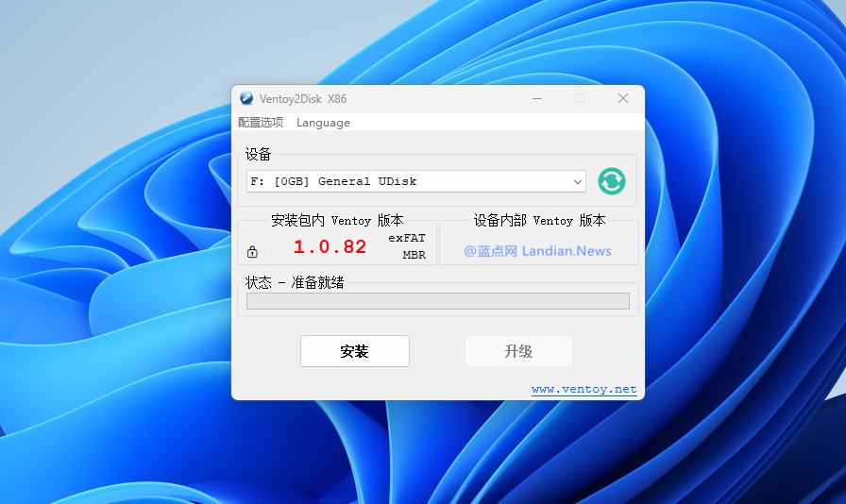Click the greyed-out maximize window icon
846x504 pixels.
click(x=580, y=98)
